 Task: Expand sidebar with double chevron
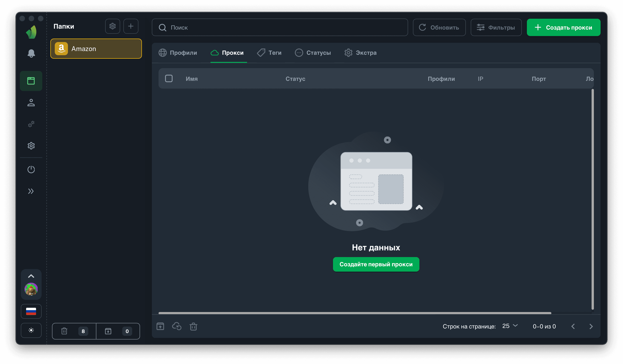31,191
